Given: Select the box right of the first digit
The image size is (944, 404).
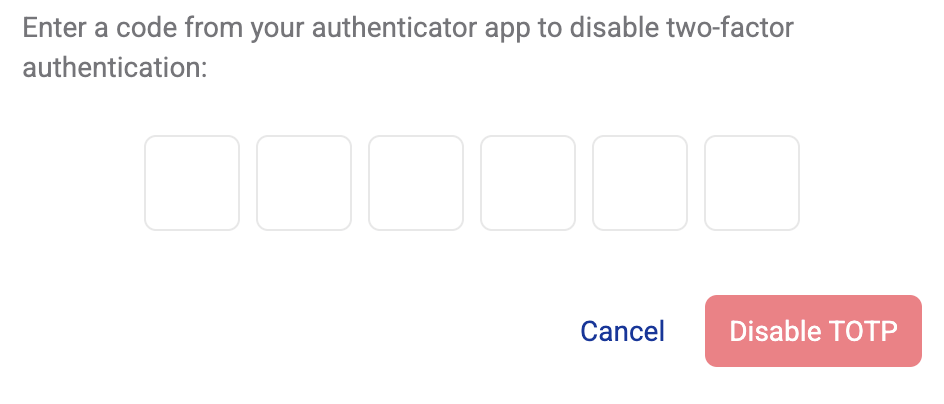Looking at the screenshot, I should point(304,183).
